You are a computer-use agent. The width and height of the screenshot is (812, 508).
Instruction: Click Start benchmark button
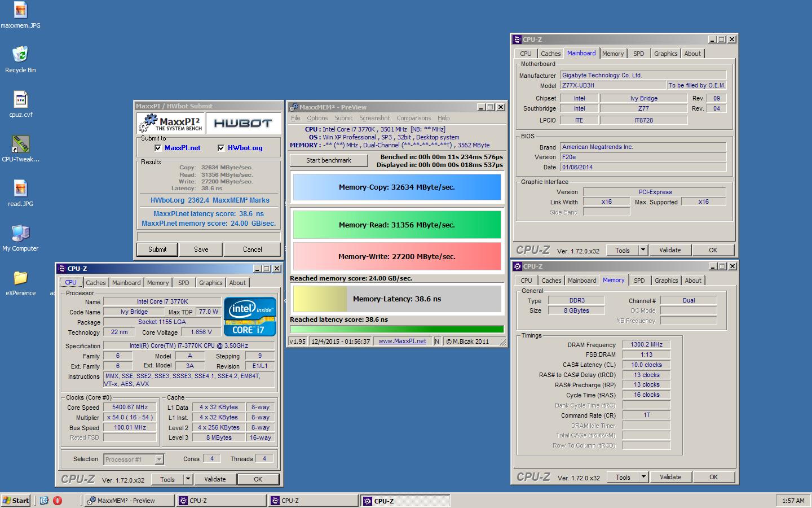point(329,160)
